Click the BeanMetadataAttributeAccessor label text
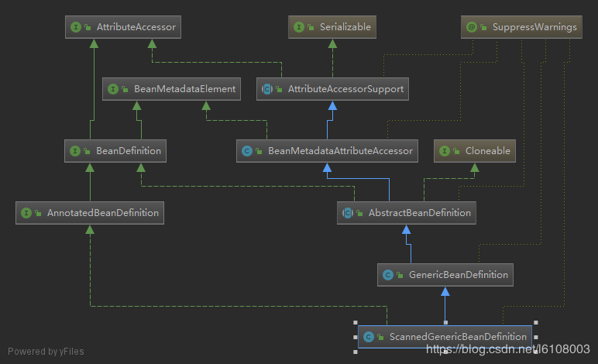The height and width of the screenshot is (364, 598). (x=341, y=151)
